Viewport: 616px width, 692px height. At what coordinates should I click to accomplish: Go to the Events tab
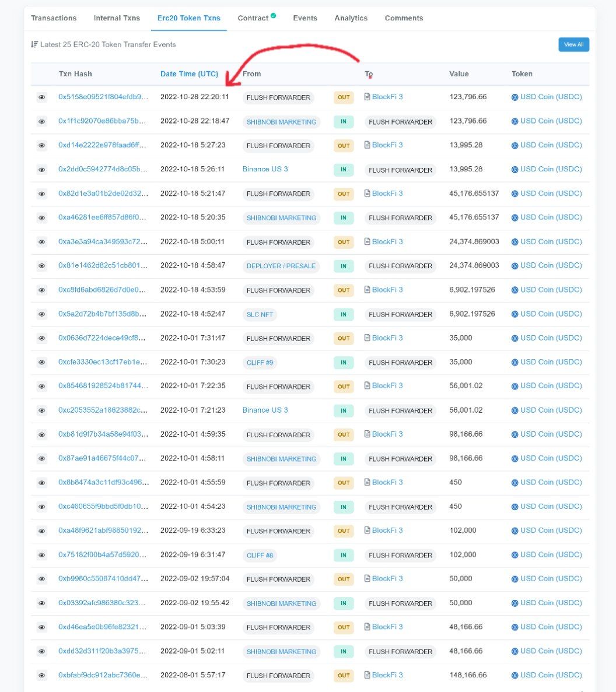tap(305, 18)
